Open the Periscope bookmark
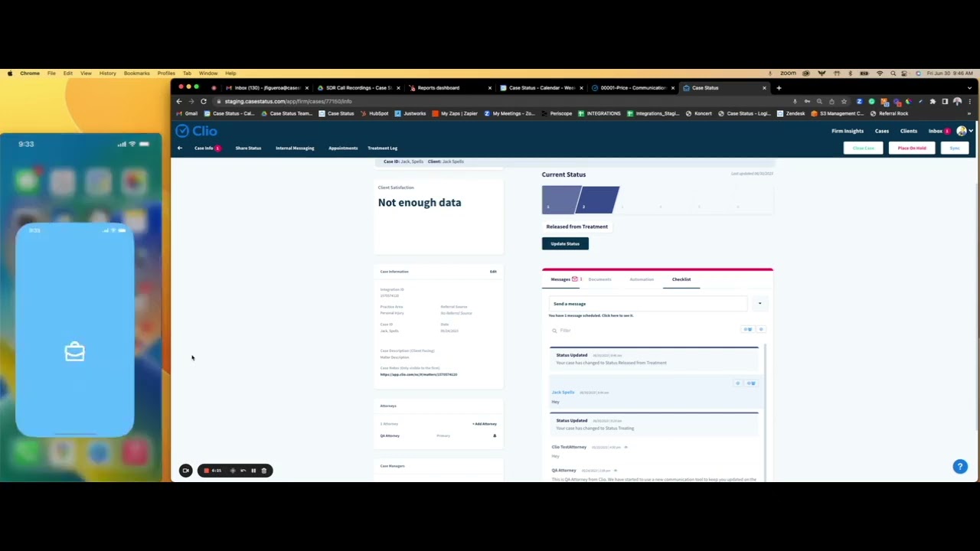This screenshot has width=980, height=551. (556, 113)
